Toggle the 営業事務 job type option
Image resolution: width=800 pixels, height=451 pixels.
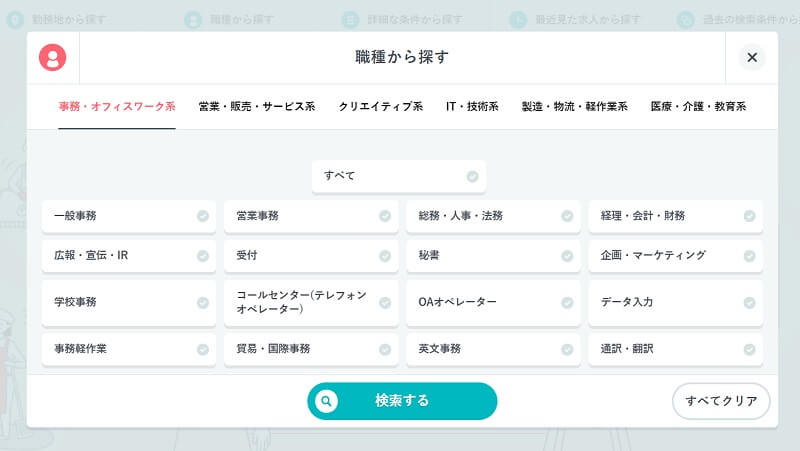310,216
